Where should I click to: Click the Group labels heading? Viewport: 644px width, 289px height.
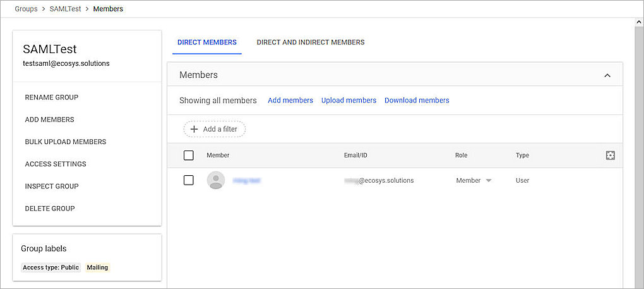(44, 249)
